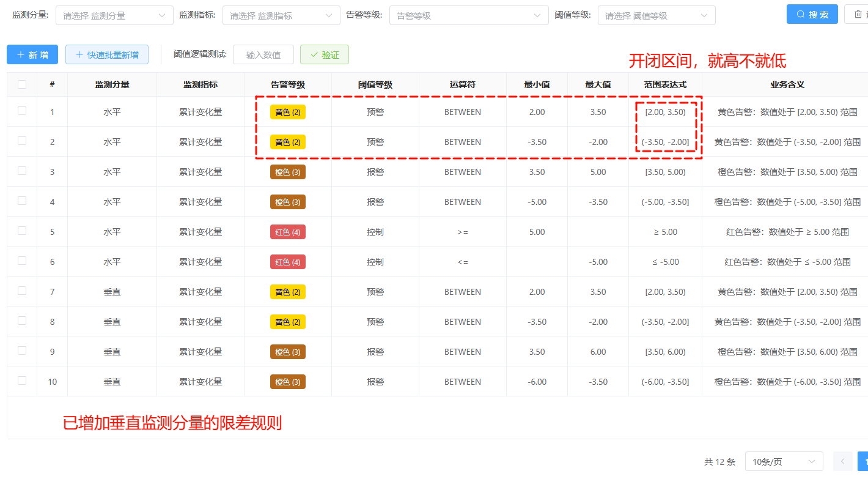Expand the 监测指标 dropdown
The height and width of the screenshot is (479, 868).
pyautogui.click(x=281, y=15)
